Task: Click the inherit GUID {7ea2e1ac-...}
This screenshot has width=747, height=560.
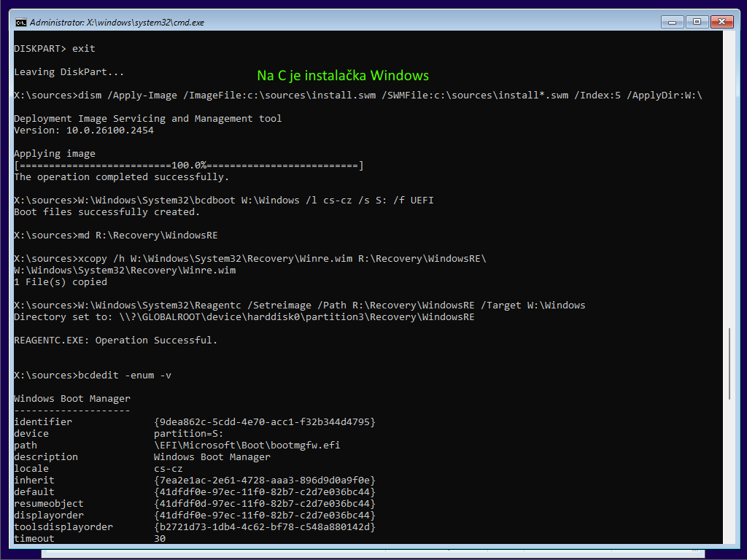Action: [265, 481]
